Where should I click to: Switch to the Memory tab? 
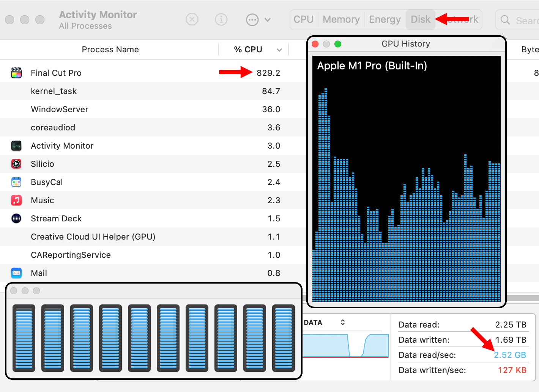click(x=341, y=20)
